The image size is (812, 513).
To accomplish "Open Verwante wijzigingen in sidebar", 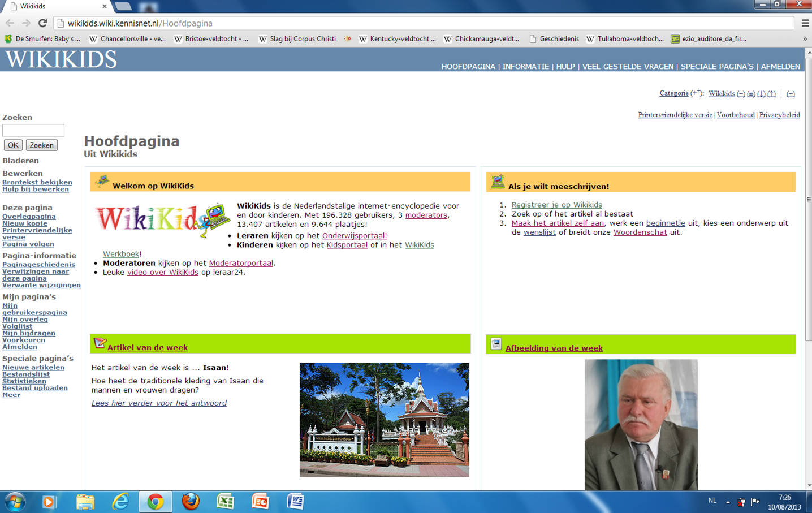I will tap(41, 285).
